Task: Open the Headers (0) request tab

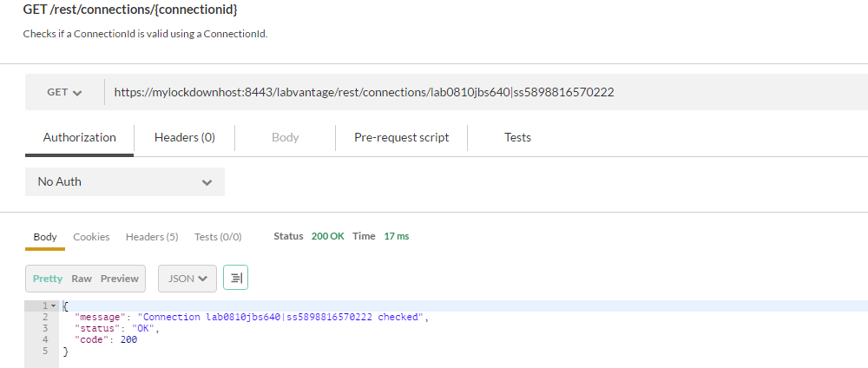Action: [x=184, y=137]
